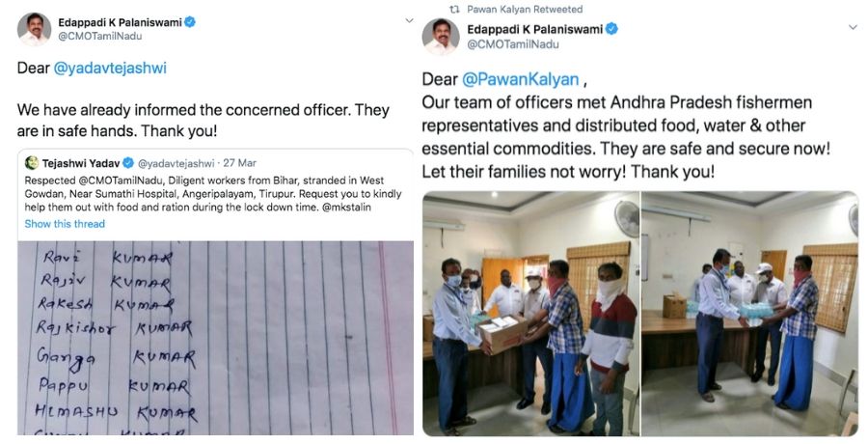
Task: Open the handwritten names list image
Action: click(x=216, y=338)
